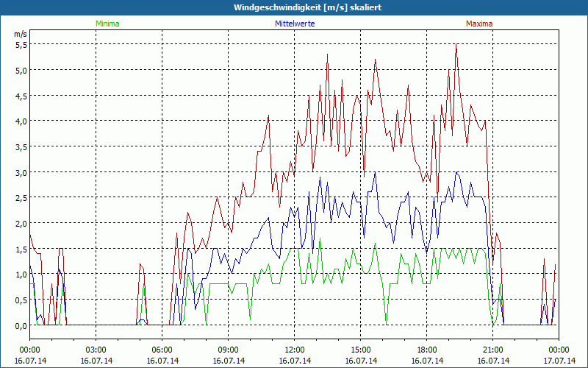Click the 21:00 time label on the x-axis

point(492,350)
